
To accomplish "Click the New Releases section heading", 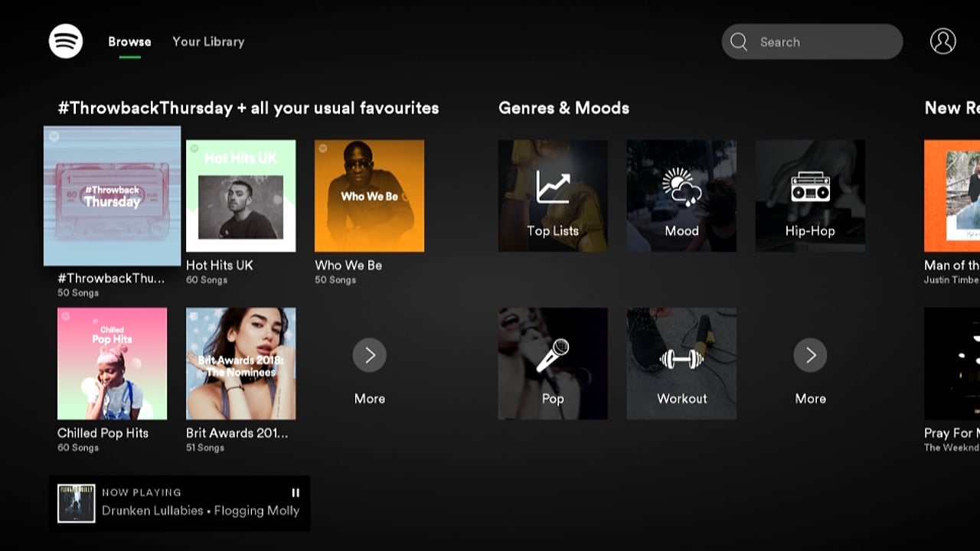I will pyautogui.click(x=952, y=108).
